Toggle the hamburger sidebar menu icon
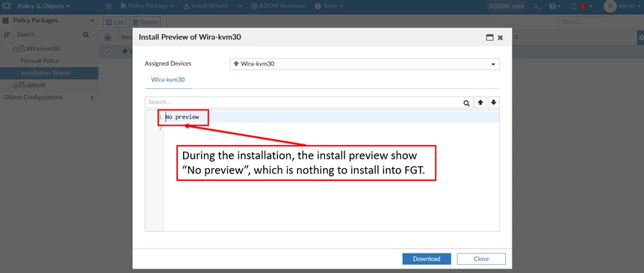The image size is (644, 273). (x=108, y=6)
